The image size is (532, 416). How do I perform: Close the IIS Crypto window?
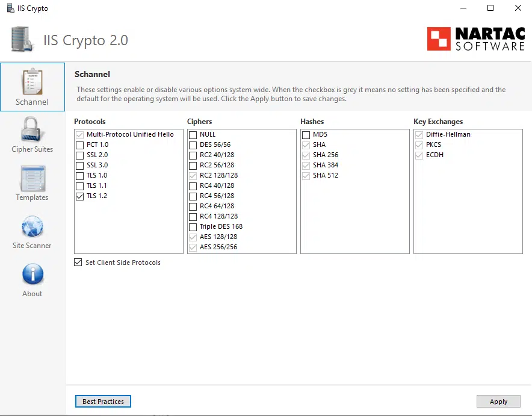[x=518, y=8]
